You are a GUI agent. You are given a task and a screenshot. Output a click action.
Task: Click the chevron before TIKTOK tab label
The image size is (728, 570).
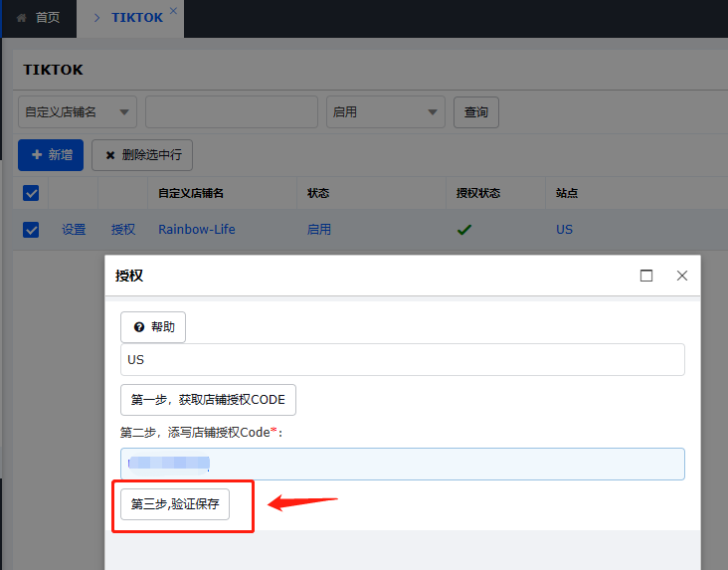96,18
